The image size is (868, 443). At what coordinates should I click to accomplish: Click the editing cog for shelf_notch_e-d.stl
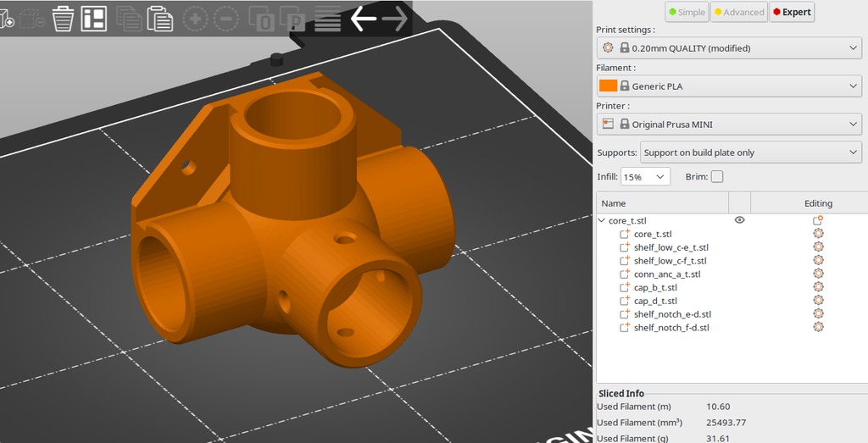pos(818,313)
